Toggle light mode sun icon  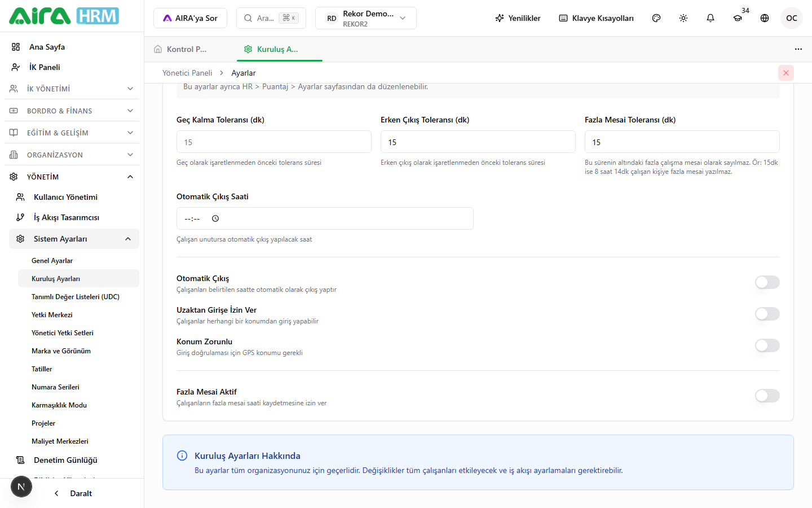(x=683, y=18)
